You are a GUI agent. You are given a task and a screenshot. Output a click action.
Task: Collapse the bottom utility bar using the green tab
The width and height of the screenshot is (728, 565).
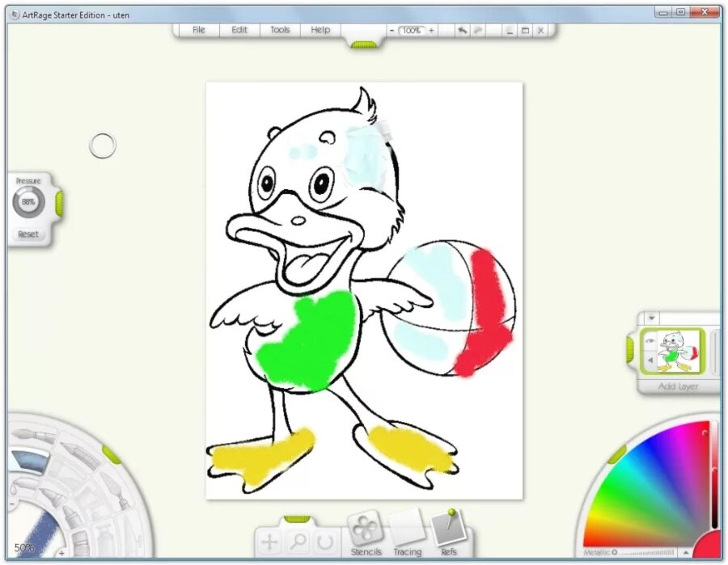[297, 519]
